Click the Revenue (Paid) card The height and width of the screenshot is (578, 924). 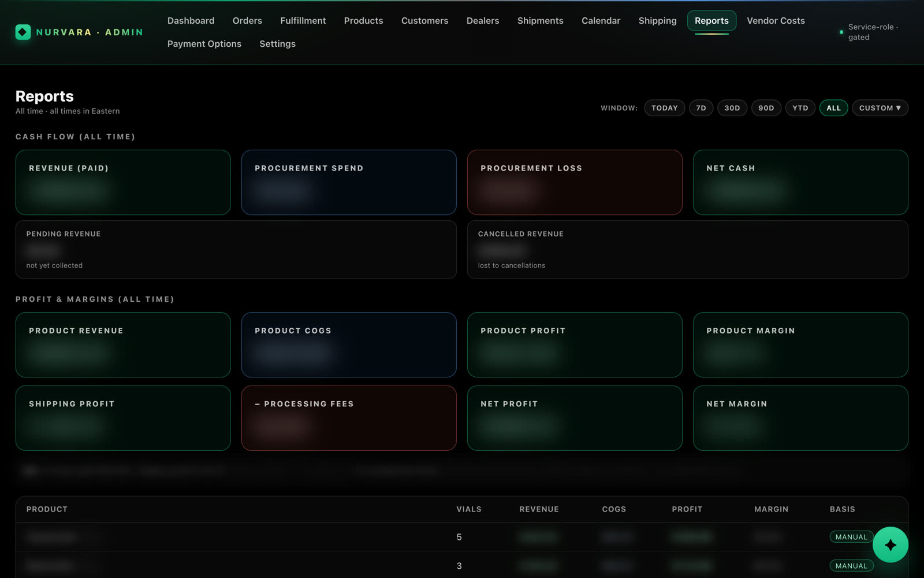coord(123,183)
